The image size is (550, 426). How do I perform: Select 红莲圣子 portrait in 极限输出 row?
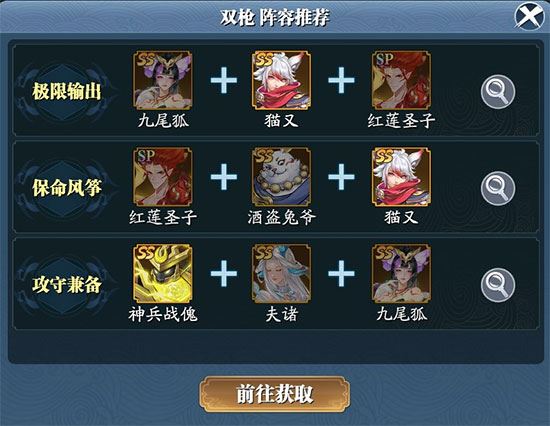(401, 80)
